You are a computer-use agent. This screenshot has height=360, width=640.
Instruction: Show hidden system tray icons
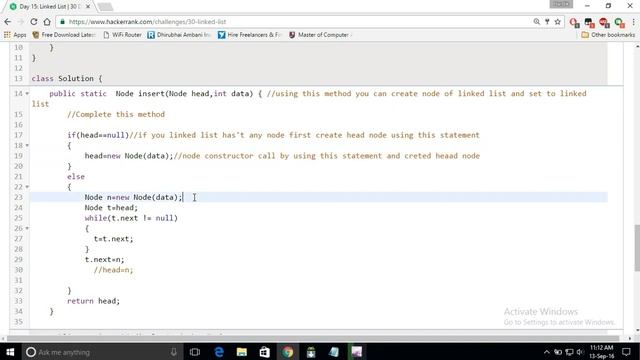click(547, 352)
